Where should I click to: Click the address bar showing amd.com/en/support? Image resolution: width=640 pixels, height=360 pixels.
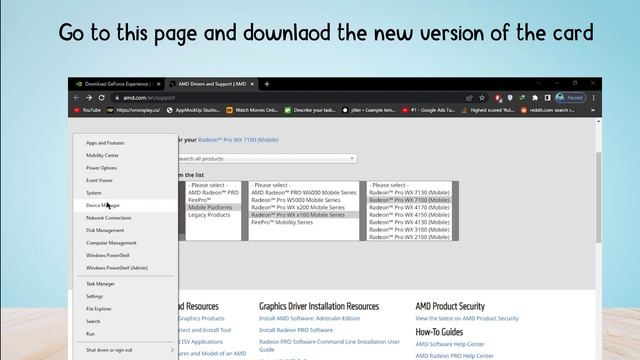pos(286,98)
